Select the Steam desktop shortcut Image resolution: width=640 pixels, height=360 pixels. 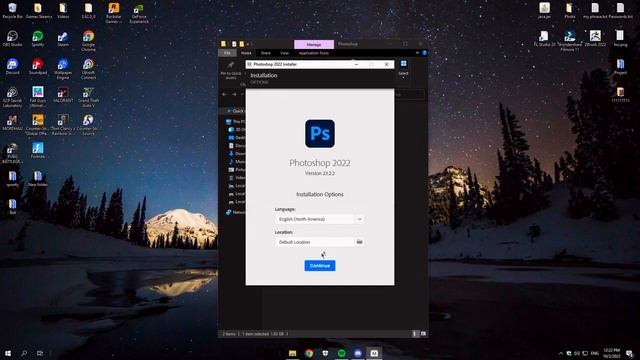(63, 39)
